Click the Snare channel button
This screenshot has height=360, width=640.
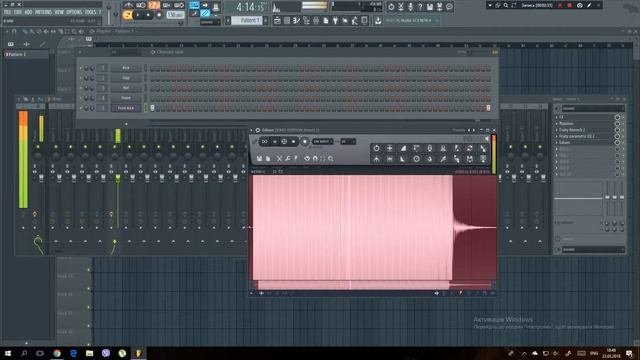126,98
